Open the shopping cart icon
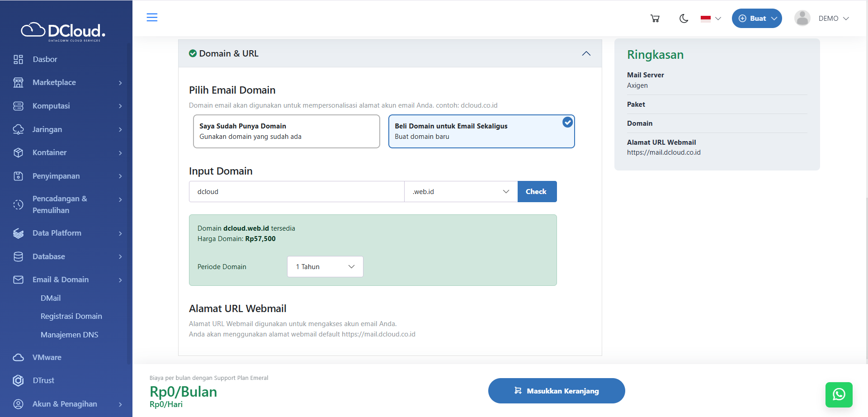 [655, 19]
